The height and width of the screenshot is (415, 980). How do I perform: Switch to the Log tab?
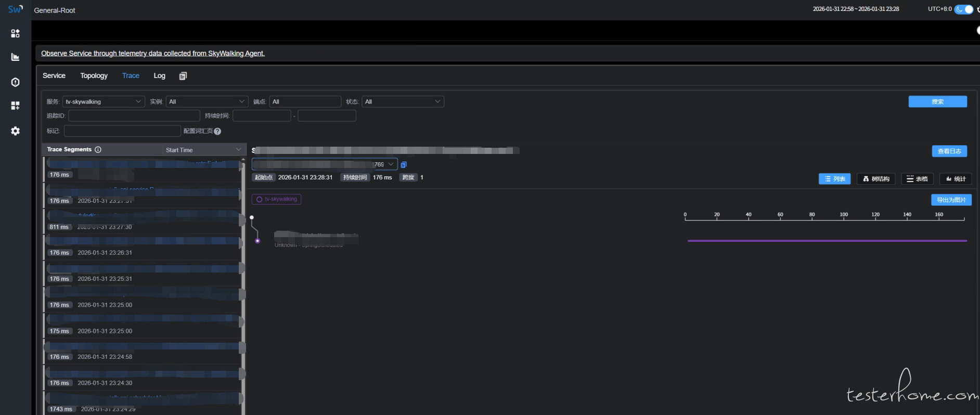(x=159, y=76)
